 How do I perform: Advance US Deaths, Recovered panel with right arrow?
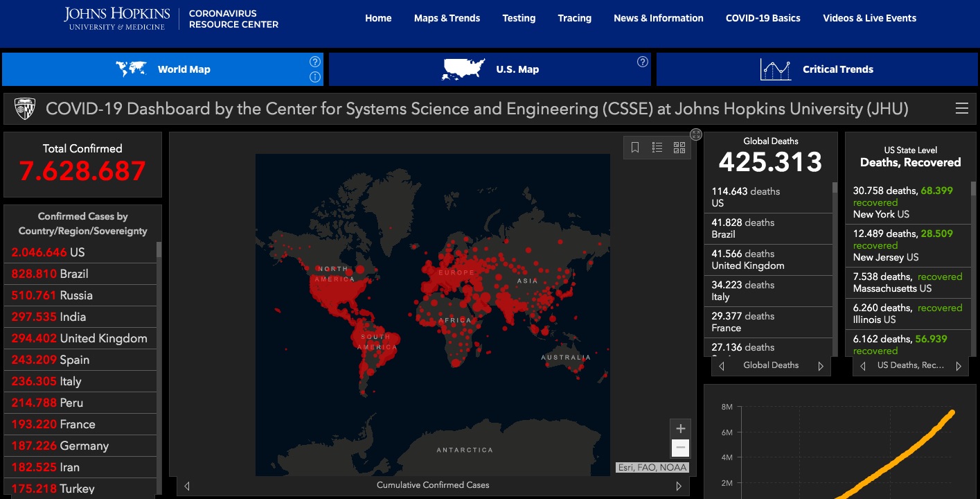tap(959, 366)
